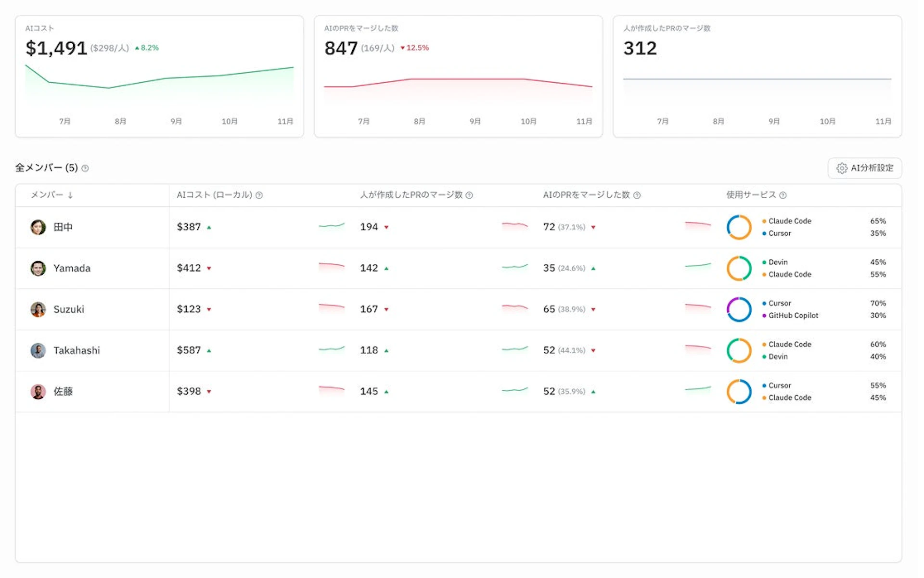Click the help icon next to AIコスト (ローカル)
The width and height of the screenshot is (924, 578).
coord(259,195)
